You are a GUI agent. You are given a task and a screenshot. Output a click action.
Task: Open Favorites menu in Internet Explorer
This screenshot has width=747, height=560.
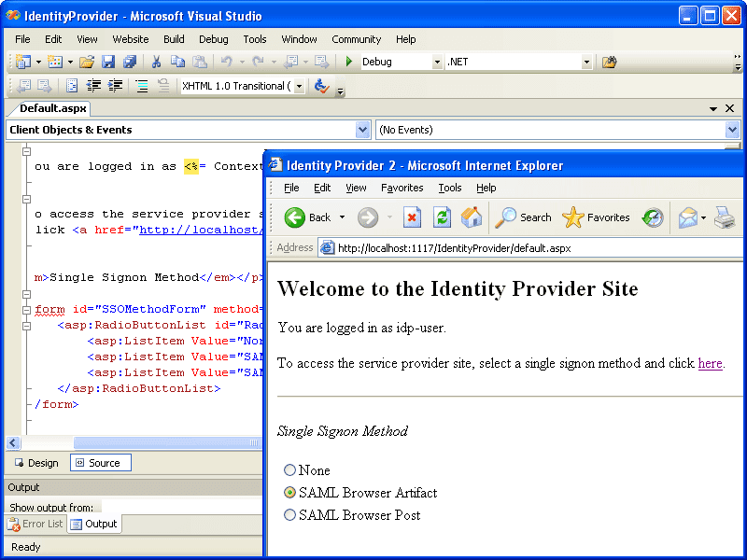402,188
